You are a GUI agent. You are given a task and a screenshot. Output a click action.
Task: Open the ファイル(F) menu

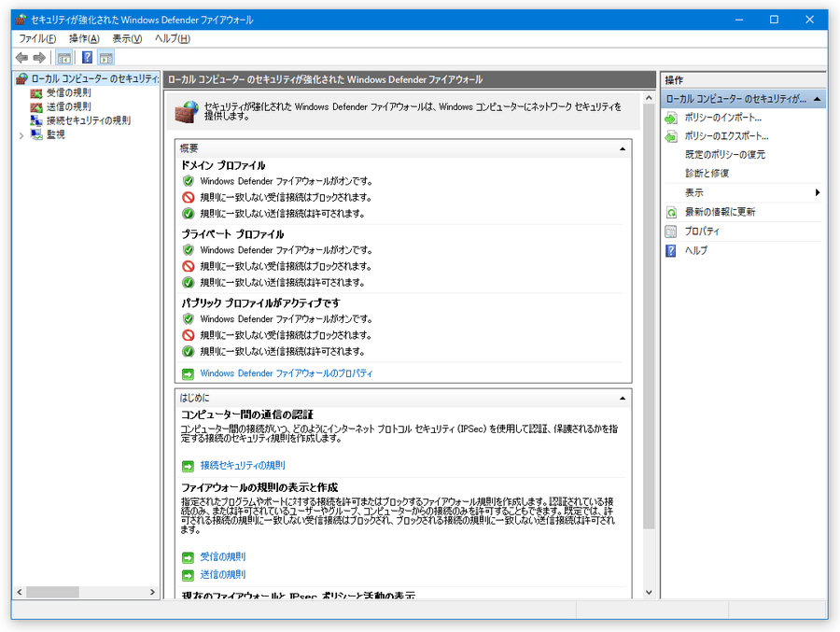[37, 38]
